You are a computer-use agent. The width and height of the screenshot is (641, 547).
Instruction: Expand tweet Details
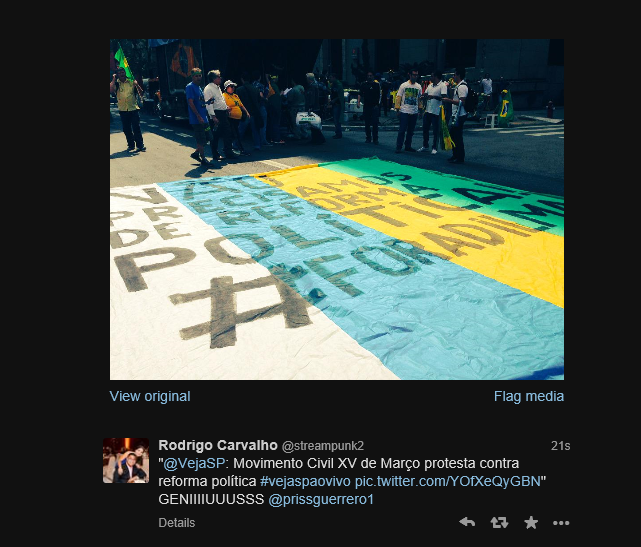(x=177, y=522)
